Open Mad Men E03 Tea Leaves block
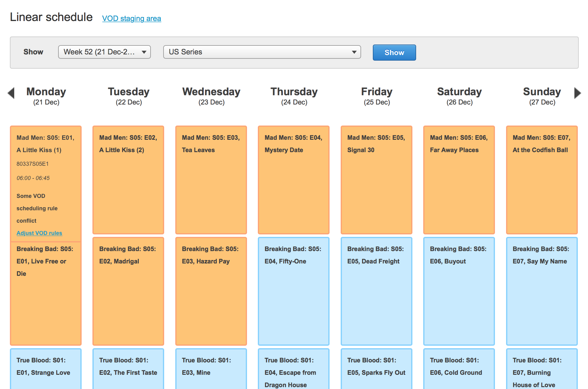The width and height of the screenshot is (588, 389). pyautogui.click(x=211, y=180)
